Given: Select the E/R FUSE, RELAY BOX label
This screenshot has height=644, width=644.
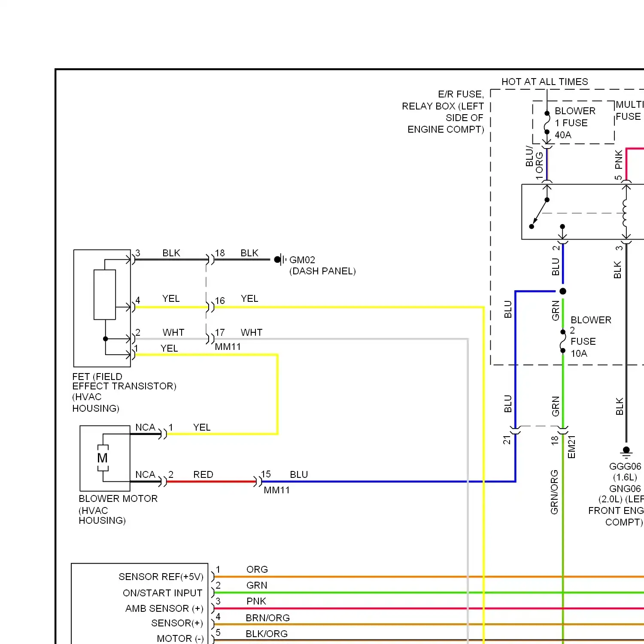Looking at the screenshot, I should [x=443, y=112].
